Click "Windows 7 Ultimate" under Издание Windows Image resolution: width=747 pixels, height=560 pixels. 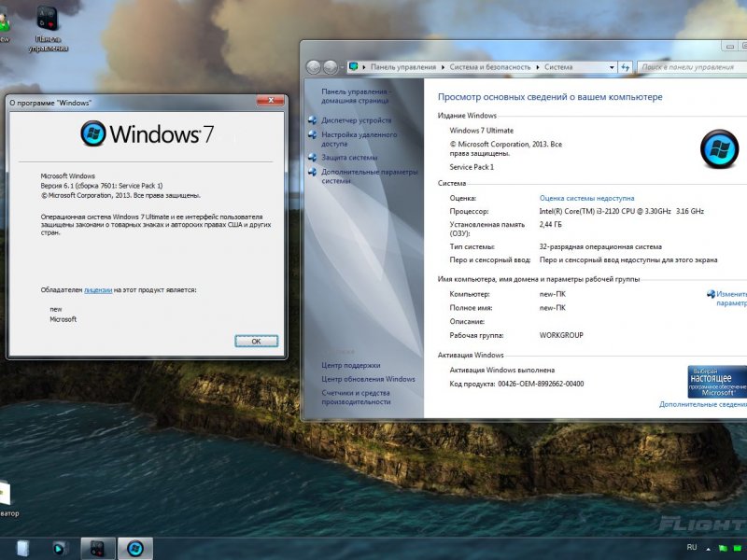(481, 131)
